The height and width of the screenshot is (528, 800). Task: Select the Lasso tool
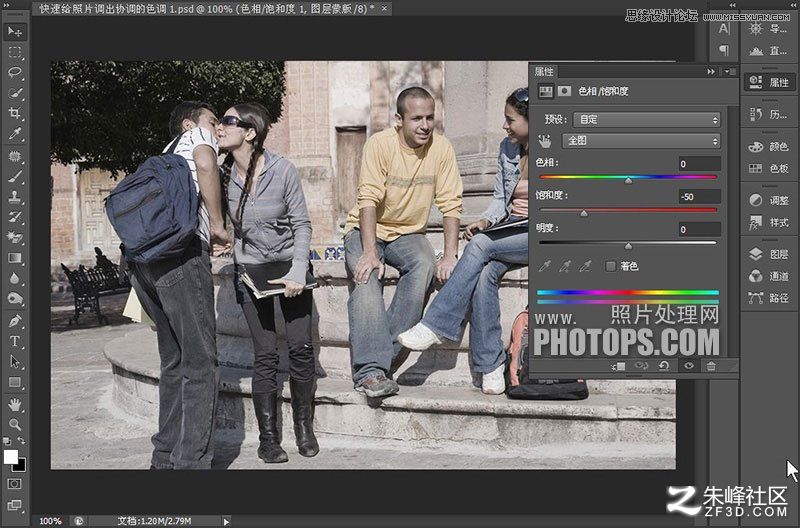point(15,72)
